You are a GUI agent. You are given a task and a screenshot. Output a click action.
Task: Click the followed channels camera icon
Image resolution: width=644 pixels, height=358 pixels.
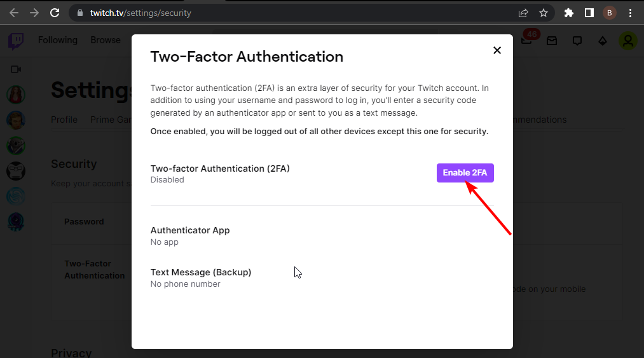(x=16, y=69)
